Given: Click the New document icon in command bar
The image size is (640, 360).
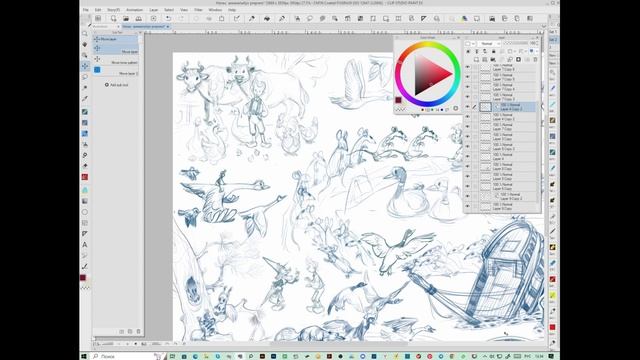Looking at the screenshot, I should 113,18.
